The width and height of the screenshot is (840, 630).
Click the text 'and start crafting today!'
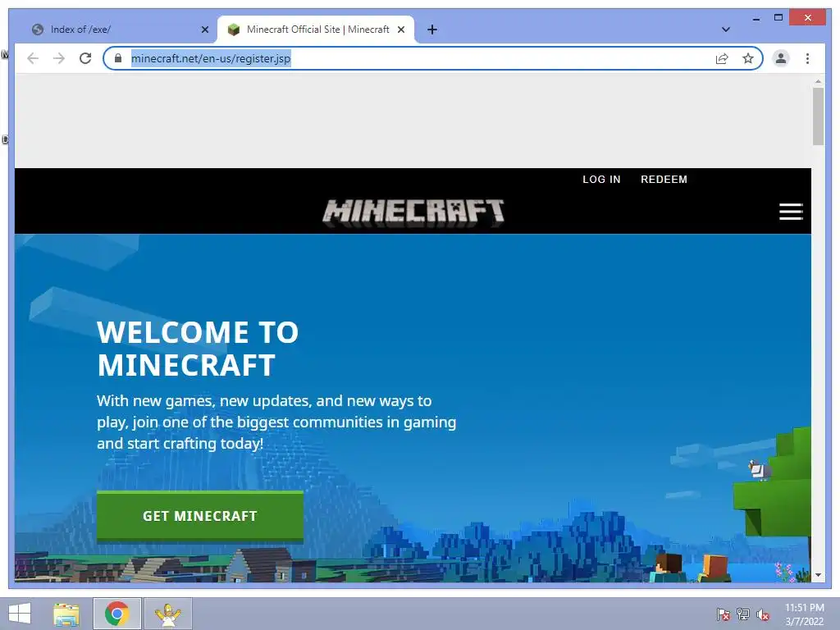(180, 444)
